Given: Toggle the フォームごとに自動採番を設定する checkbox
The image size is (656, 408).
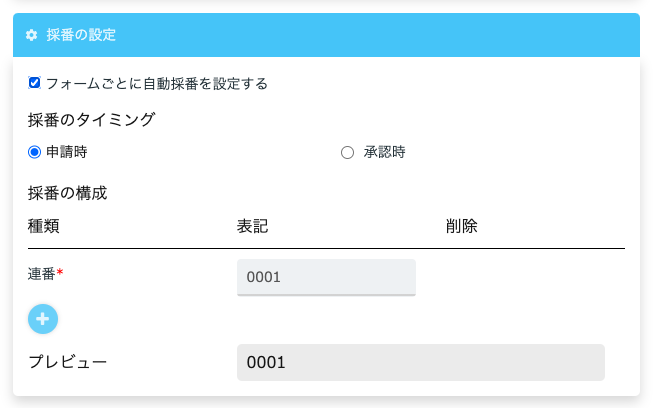Looking at the screenshot, I should 35,83.
